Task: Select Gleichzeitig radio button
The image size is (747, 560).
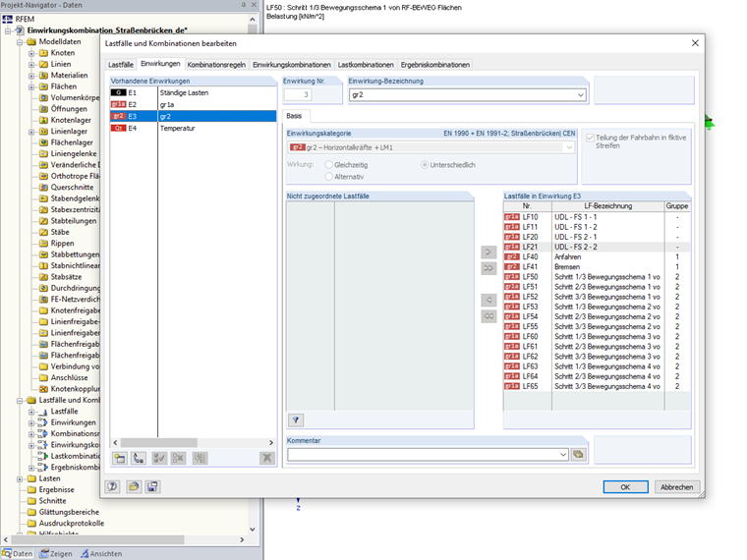Action: point(328,165)
